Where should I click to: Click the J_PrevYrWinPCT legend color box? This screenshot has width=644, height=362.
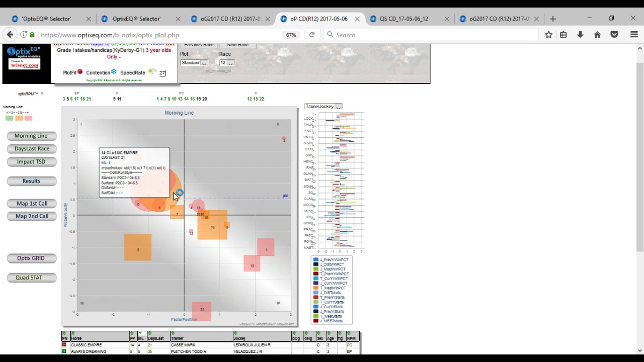point(315,260)
